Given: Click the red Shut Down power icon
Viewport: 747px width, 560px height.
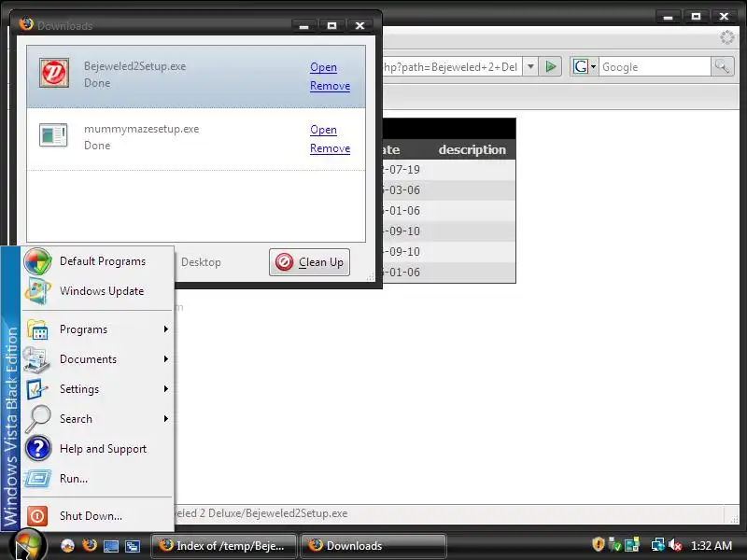Looking at the screenshot, I should 37,516.
